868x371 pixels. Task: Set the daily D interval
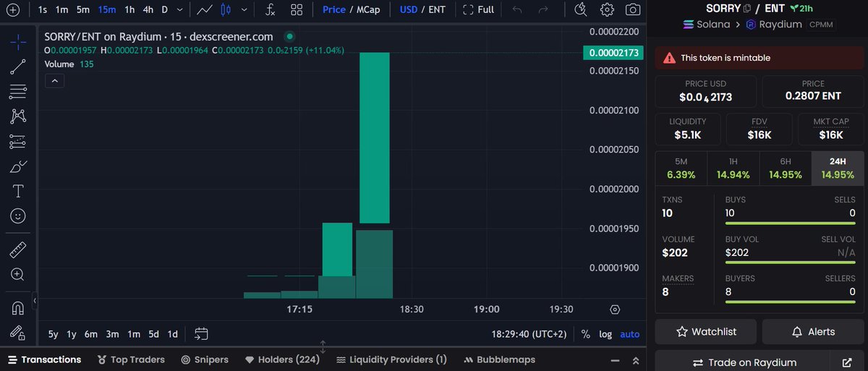(164, 10)
